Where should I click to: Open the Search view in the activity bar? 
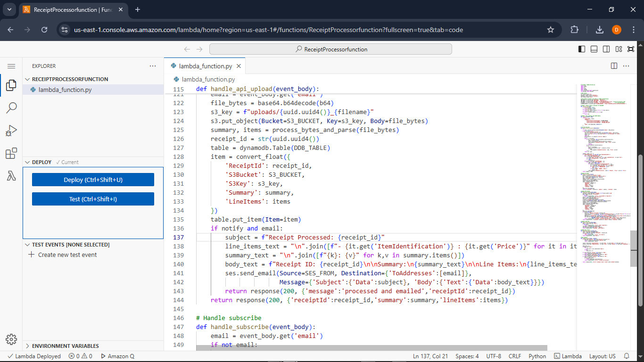[11, 107]
